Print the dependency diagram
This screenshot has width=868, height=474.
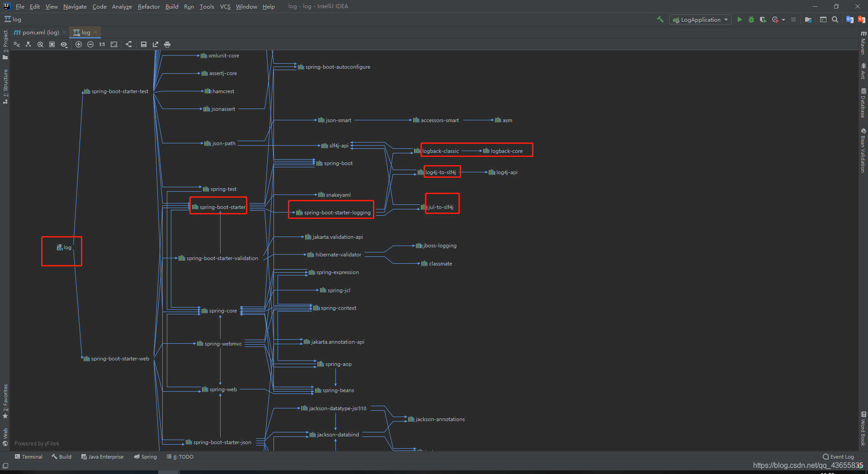(167, 44)
